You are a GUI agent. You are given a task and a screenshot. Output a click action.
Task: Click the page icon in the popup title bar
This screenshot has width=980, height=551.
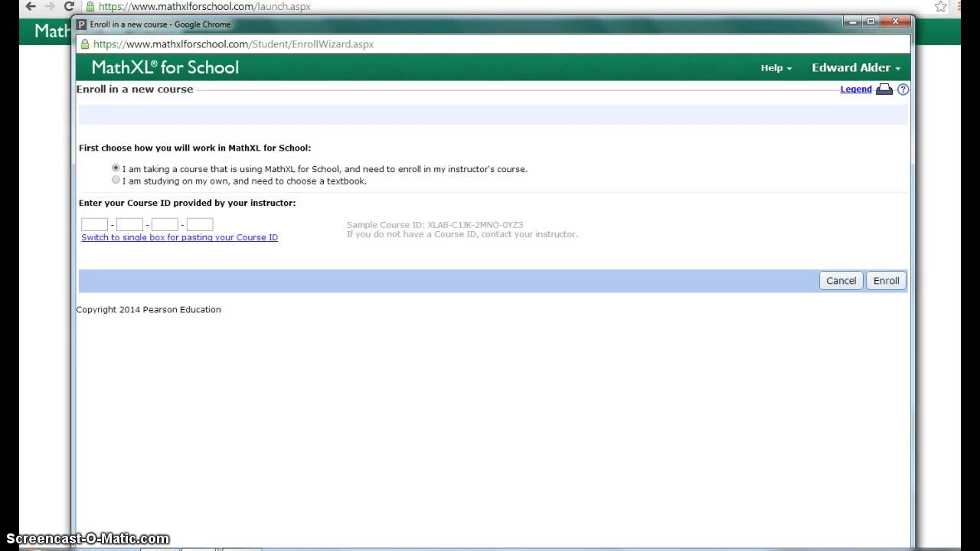pos(82,24)
